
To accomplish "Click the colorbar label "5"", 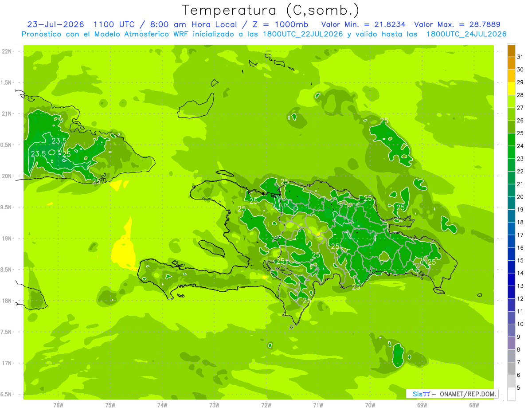I will pos(519,388).
